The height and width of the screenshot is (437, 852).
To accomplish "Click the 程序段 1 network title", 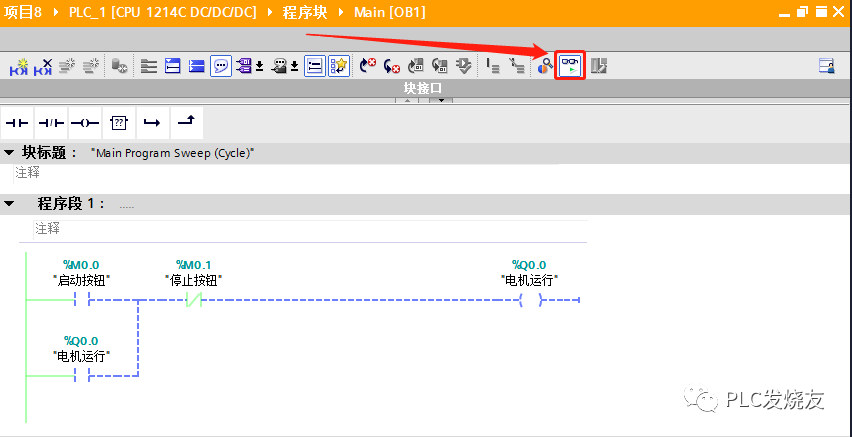I will (71, 204).
